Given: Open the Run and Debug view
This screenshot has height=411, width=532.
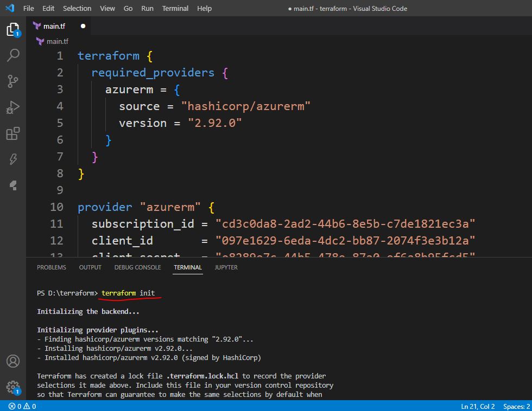Looking at the screenshot, I should [x=13, y=107].
